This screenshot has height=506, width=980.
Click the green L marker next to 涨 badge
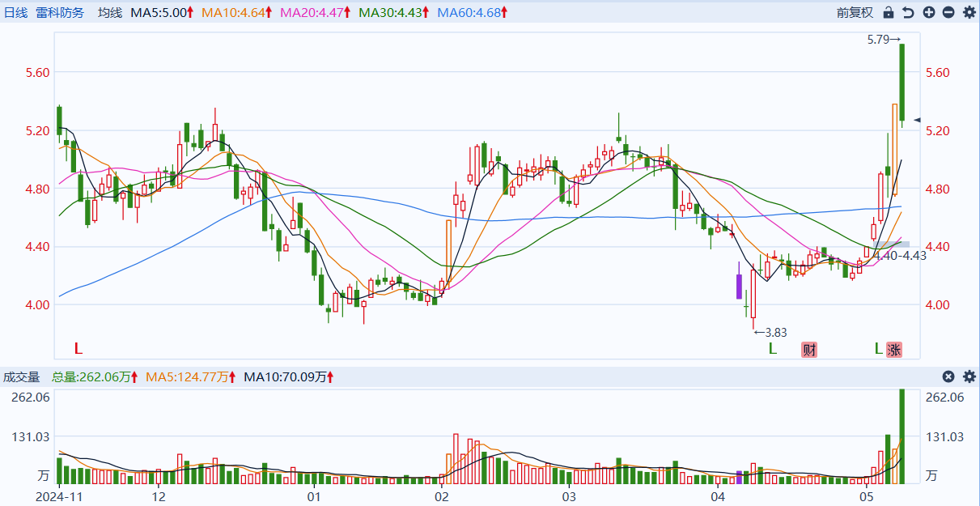click(878, 349)
